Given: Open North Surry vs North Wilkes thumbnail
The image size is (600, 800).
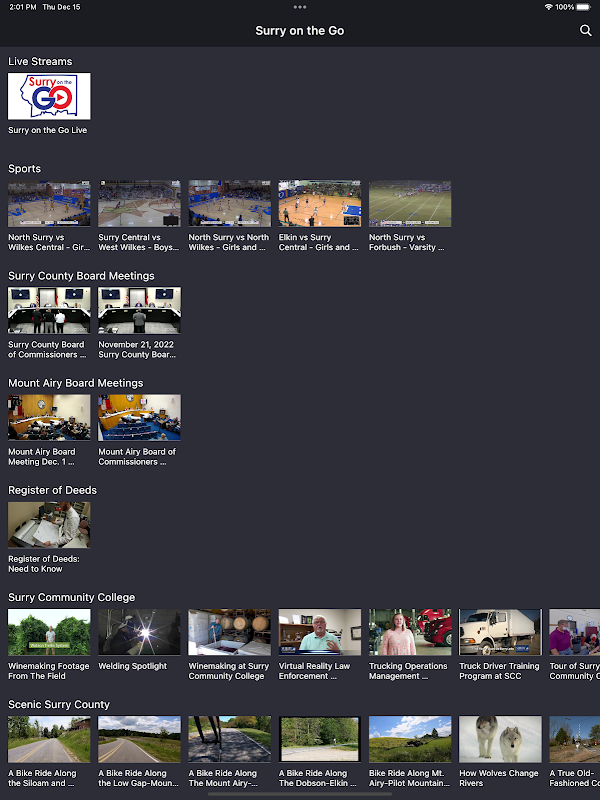Looking at the screenshot, I should pyautogui.click(x=230, y=204).
